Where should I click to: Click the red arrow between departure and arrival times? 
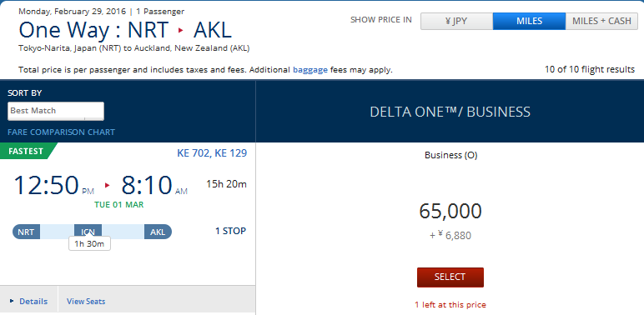point(108,185)
